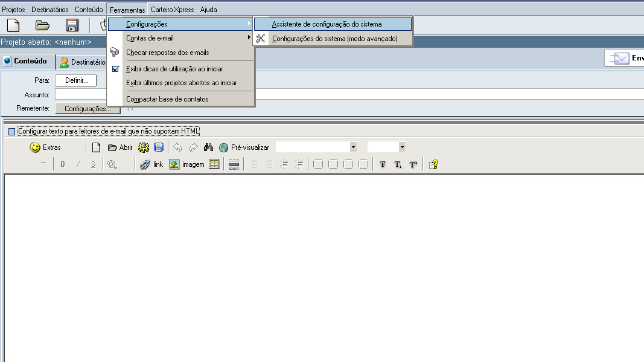This screenshot has height=362, width=644.
Task: Click the first alignment box icon
Action: click(318, 164)
